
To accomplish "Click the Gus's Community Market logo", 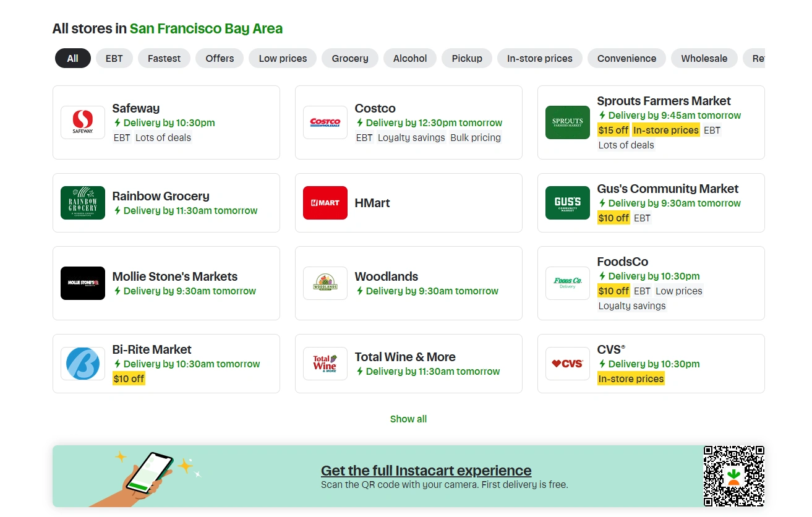I will [568, 203].
